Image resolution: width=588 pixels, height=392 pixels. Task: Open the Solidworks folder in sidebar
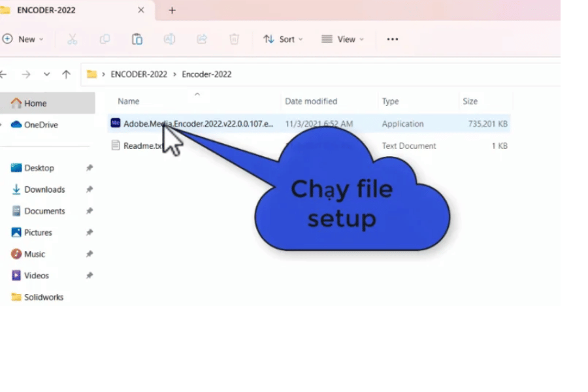(44, 297)
